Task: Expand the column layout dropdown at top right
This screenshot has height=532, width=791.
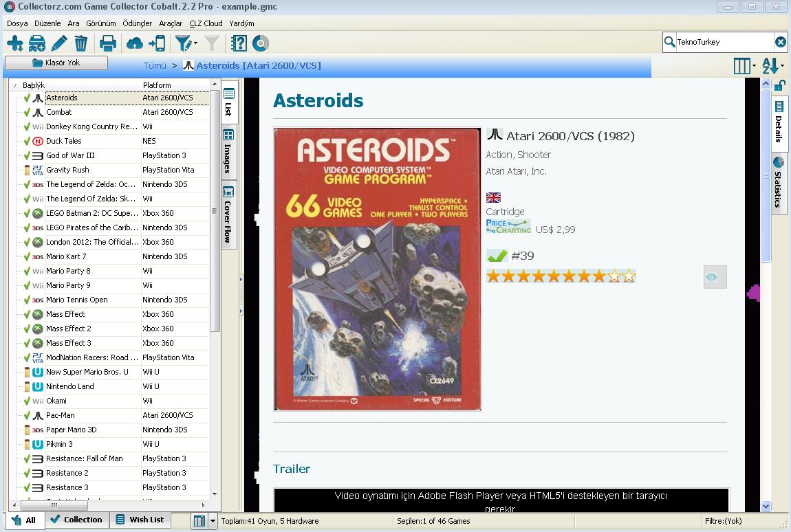Action: pos(755,66)
